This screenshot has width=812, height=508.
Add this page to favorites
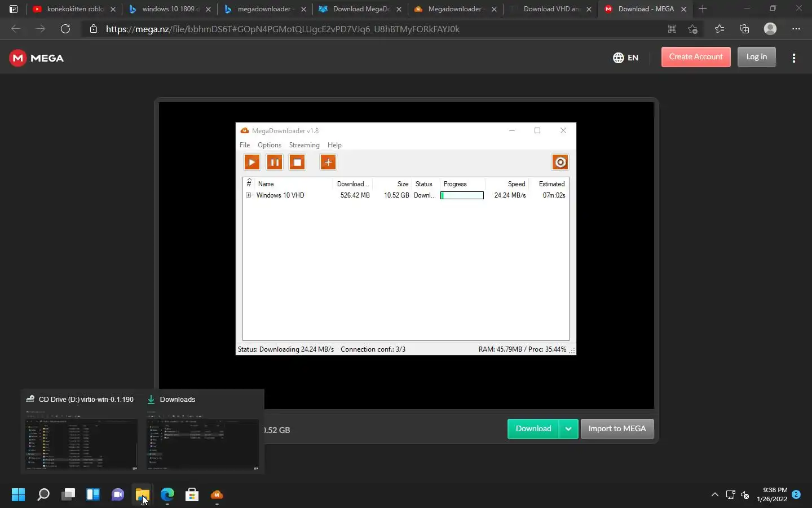(x=693, y=29)
